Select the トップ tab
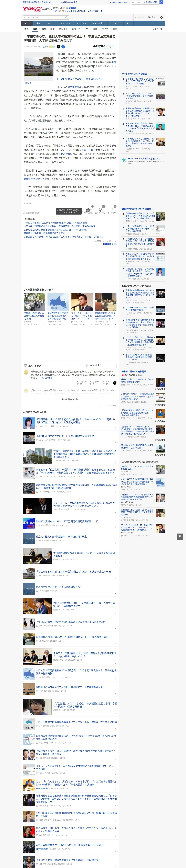This screenshot has height=868, width=186. (27, 24)
